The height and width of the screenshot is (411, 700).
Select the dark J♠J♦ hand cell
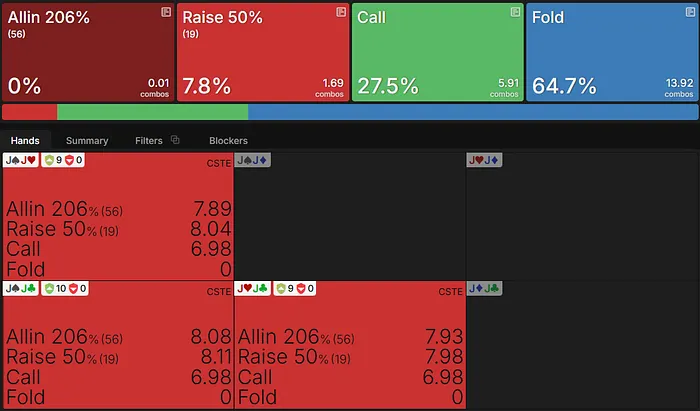349,216
